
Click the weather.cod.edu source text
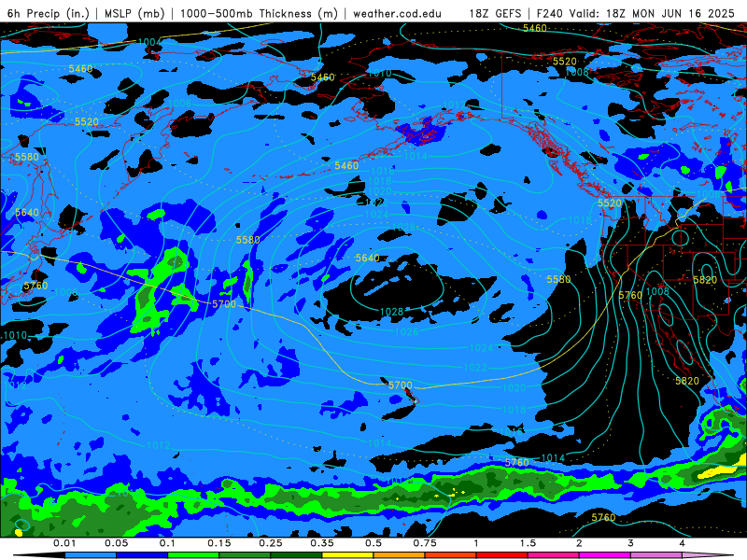point(398,13)
